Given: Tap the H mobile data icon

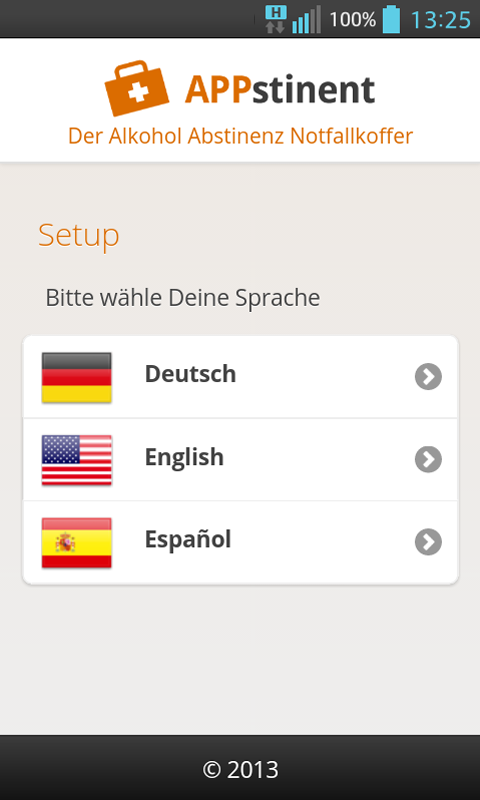Looking at the screenshot, I should (x=275, y=19).
